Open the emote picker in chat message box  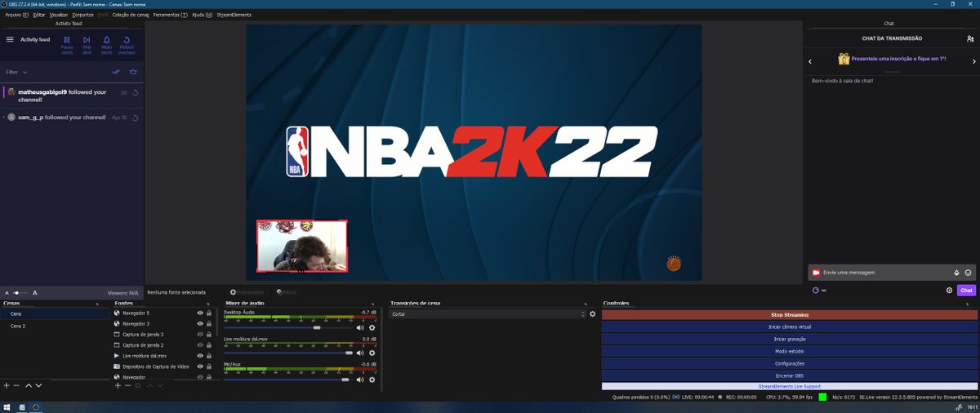tap(968, 273)
